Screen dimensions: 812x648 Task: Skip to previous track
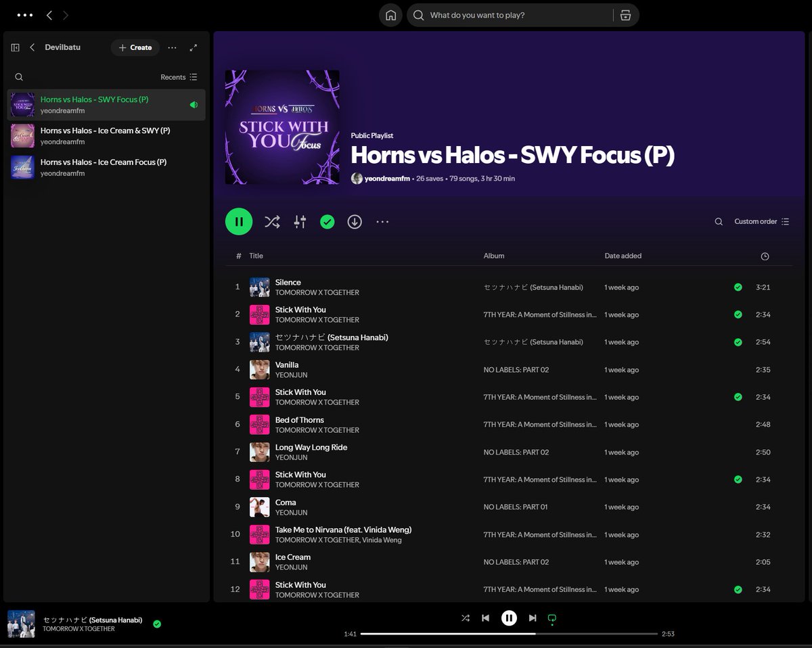click(x=486, y=618)
